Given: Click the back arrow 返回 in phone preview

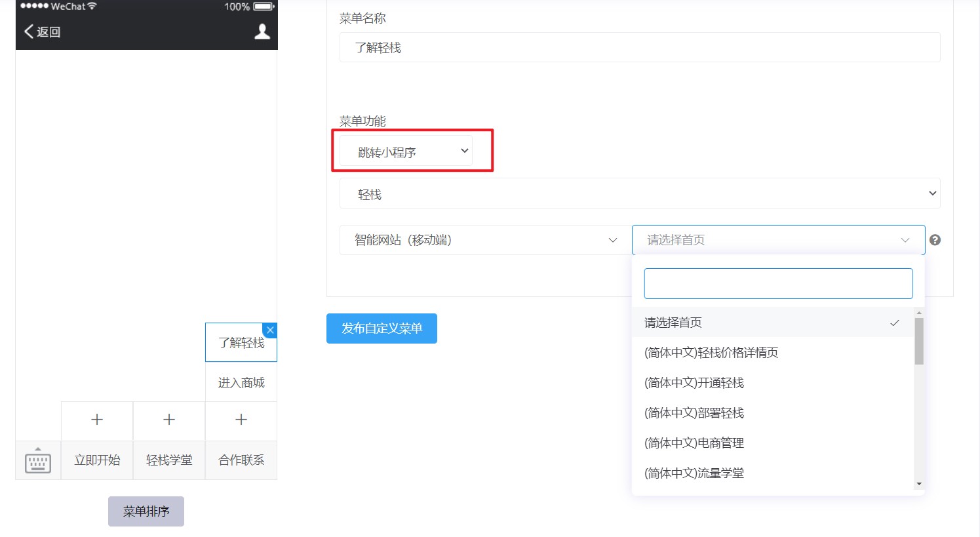Looking at the screenshot, I should coord(43,31).
